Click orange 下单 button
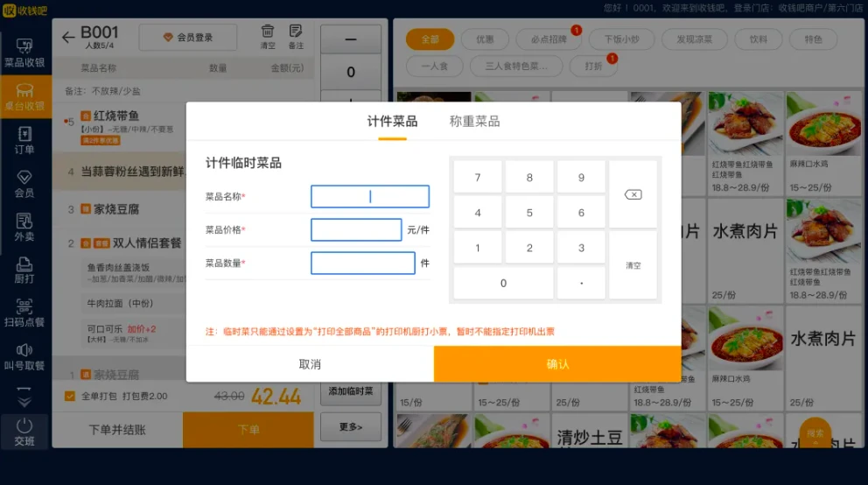The height and width of the screenshot is (485, 868). pos(248,430)
